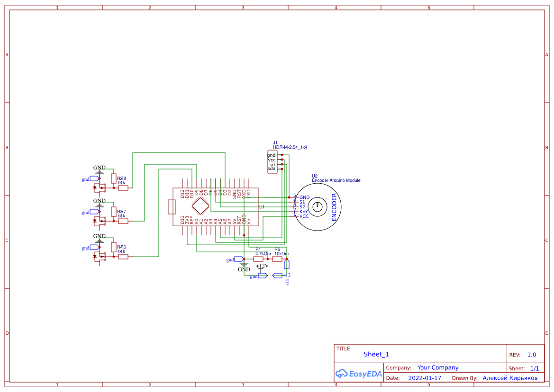Select the U2 ENCODER rotary knob symbol
This screenshot has height=392, width=554.
coord(317,206)
